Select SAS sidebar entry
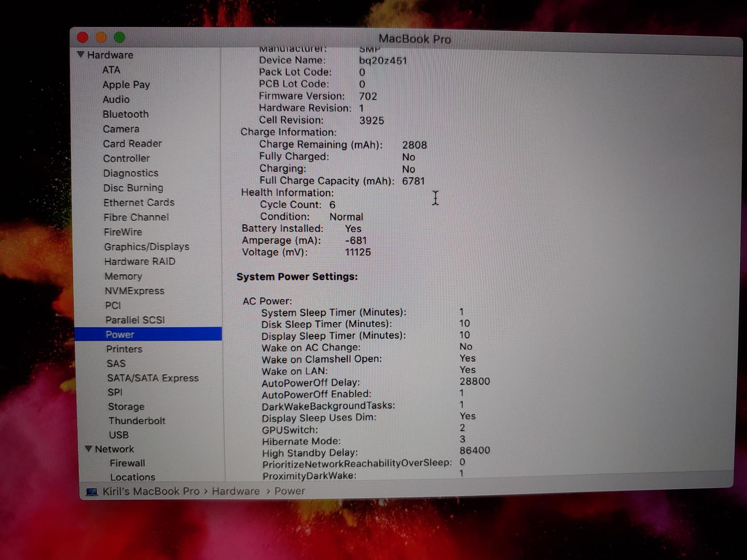 click(116, 363)
